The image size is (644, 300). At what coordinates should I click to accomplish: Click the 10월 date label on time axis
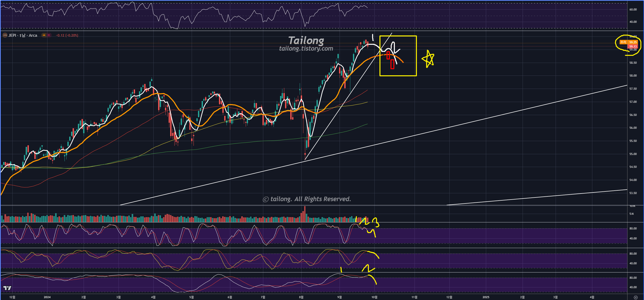coord(374,297)
